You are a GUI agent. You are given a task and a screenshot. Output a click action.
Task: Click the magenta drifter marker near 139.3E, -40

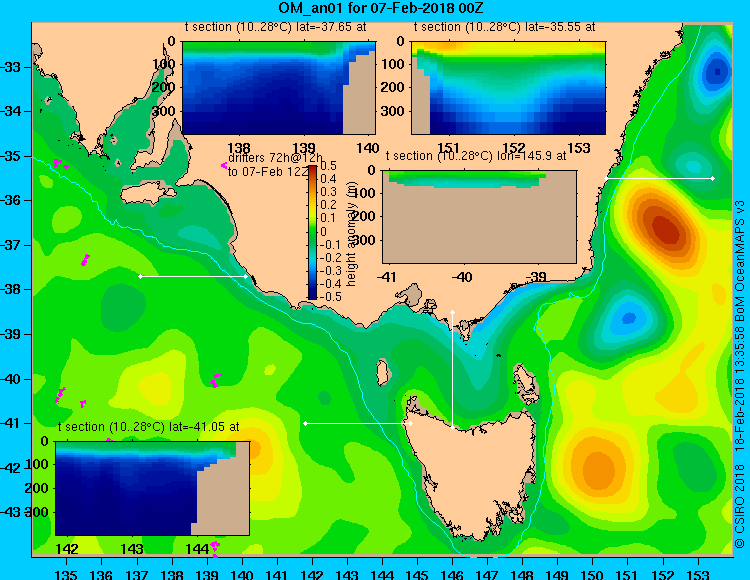tap(216, 380)
